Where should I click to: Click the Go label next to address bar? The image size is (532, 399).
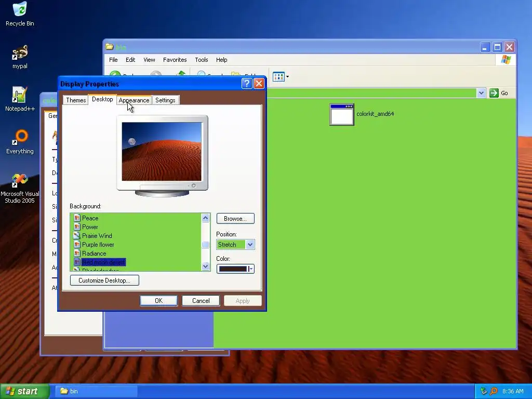point(504,93)
